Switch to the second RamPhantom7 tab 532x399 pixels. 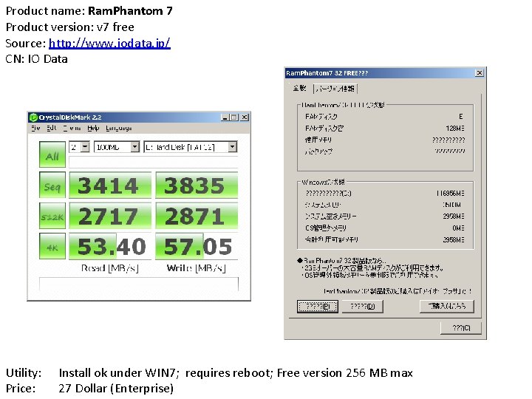click(x=335, y=89)
